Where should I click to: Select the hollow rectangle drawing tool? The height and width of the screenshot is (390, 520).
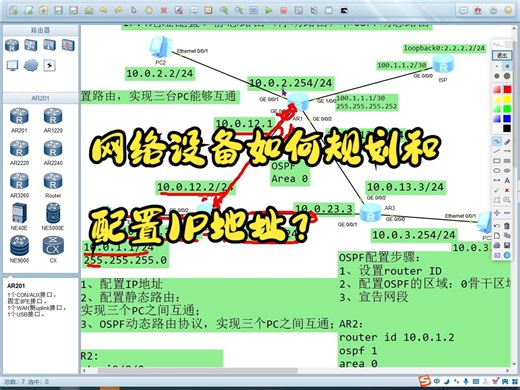coord(497,161)
